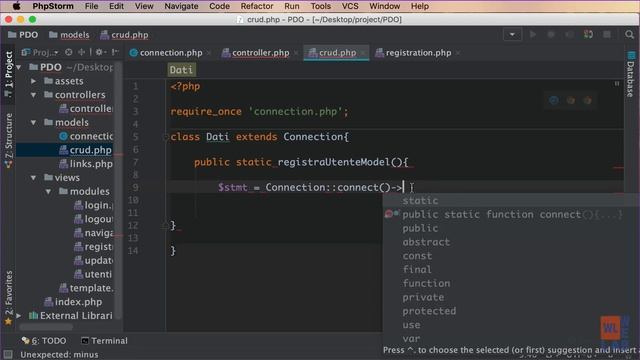The height and width of the screenshot is (360, 640).
Task: Collapse the controllers folder
Action: tap(33, 95)
